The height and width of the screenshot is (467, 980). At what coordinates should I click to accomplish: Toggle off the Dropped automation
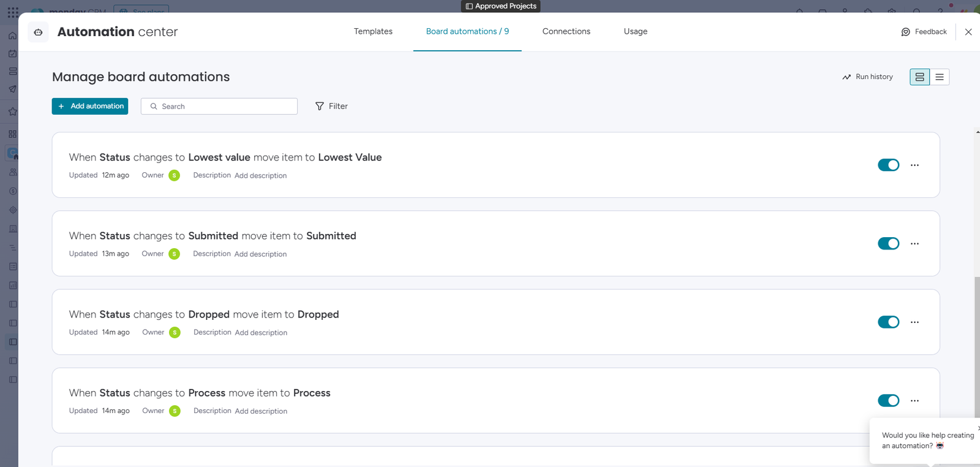pyautogui.click(x=888, y=322)
